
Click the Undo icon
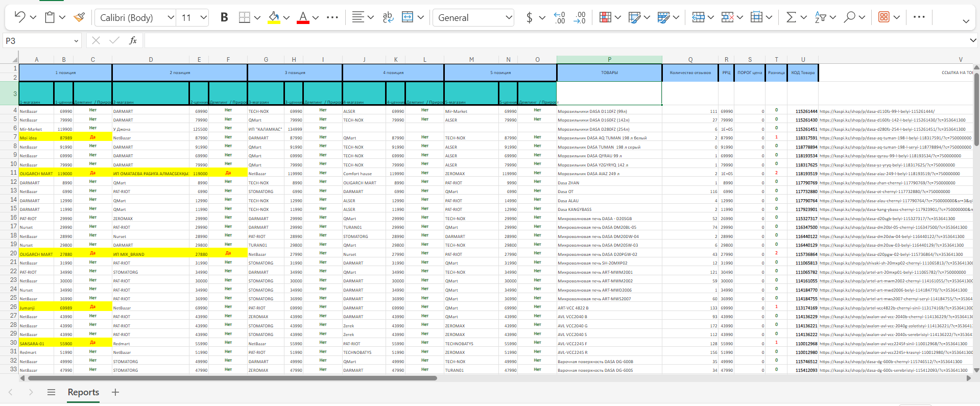(x=20, y=17)
